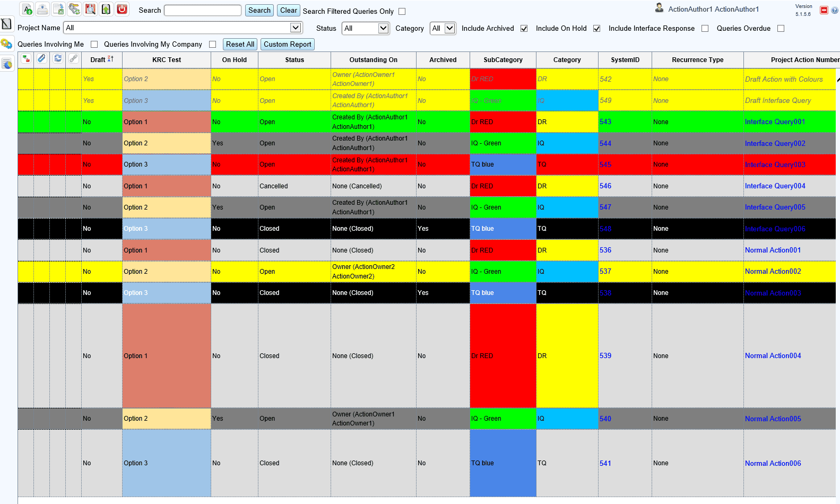Sort by the Outstanding On column header
The height and width of the screenshot is (504, 840).
click(374, 60)
